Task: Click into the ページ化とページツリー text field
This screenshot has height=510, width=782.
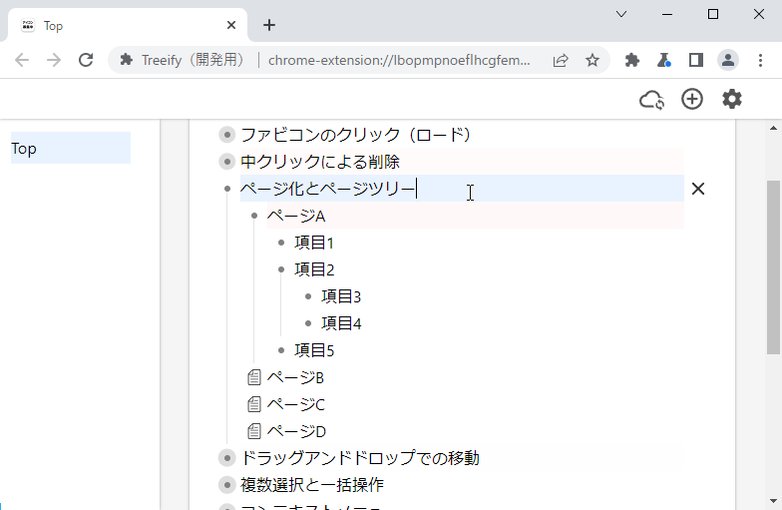Action: pos(462,188)
